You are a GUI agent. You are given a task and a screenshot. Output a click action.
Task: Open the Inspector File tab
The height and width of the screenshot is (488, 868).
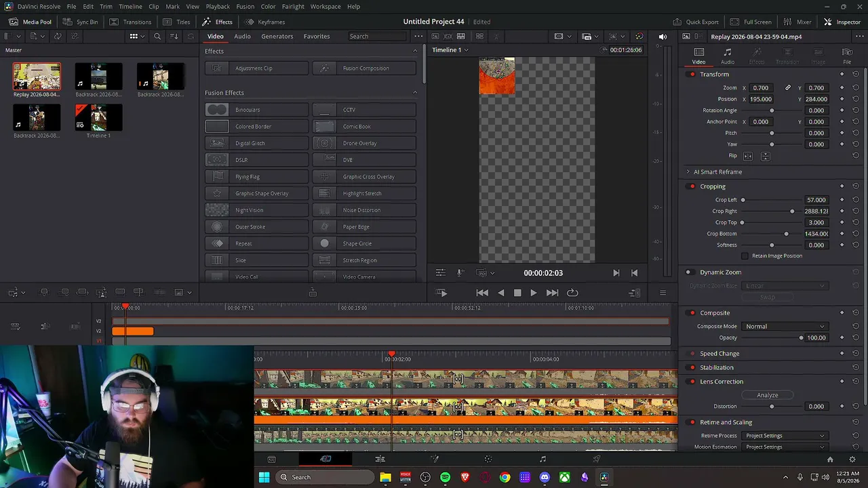click(x=847, y=56)
